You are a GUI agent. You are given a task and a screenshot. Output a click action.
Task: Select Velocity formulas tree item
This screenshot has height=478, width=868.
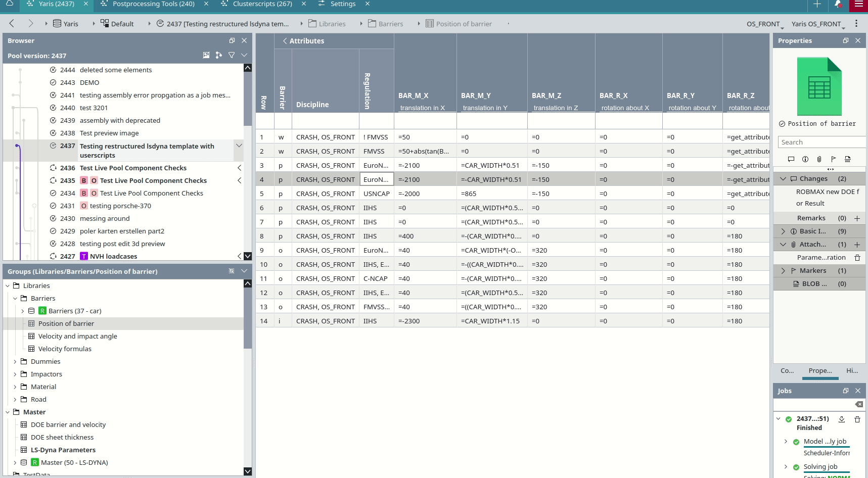tap(65, 349)
